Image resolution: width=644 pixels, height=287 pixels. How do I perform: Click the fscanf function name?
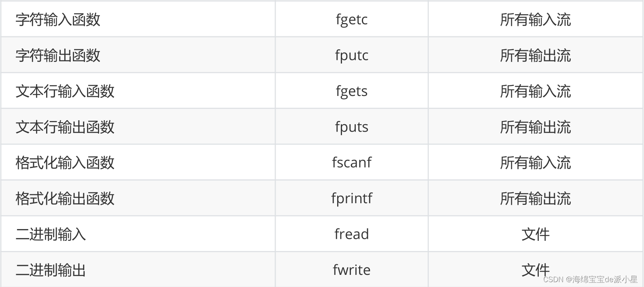[x=351, y=162]
